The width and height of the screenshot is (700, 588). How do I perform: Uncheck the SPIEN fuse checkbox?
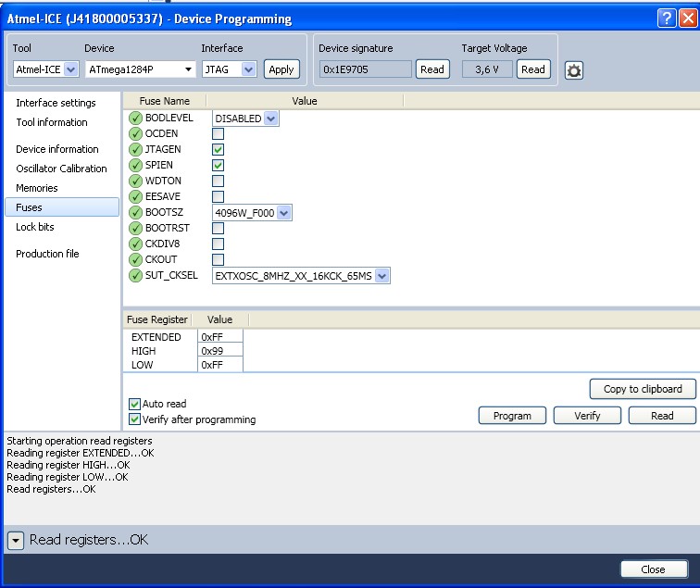[218, 165]
